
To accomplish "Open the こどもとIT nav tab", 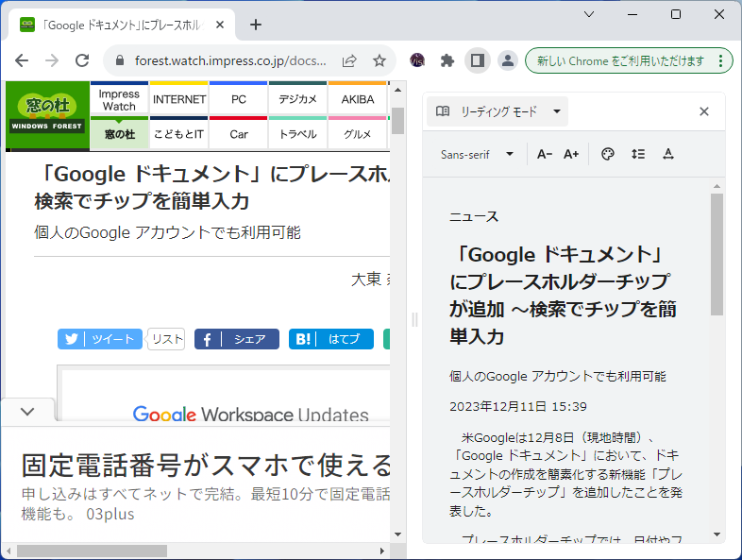I will point(178,134).
